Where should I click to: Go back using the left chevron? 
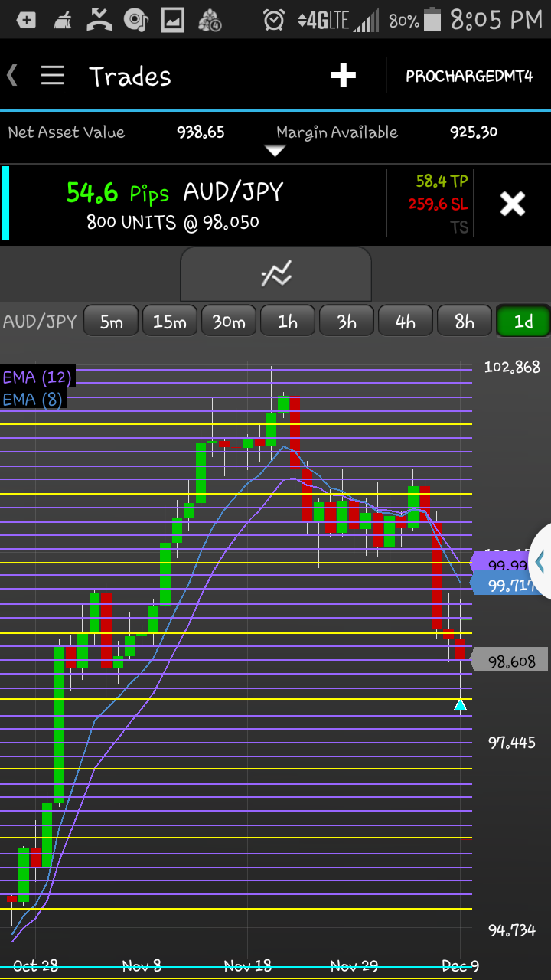(11, 75)
